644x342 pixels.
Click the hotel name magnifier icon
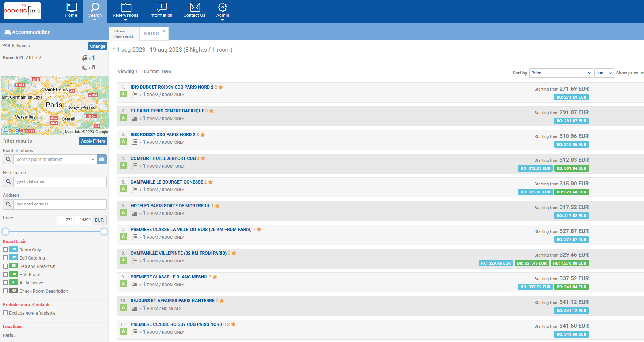8,181
